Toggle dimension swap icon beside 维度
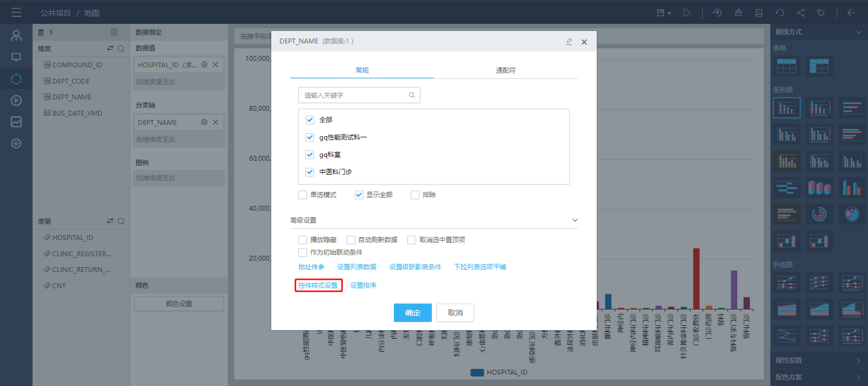 [110, 48]
